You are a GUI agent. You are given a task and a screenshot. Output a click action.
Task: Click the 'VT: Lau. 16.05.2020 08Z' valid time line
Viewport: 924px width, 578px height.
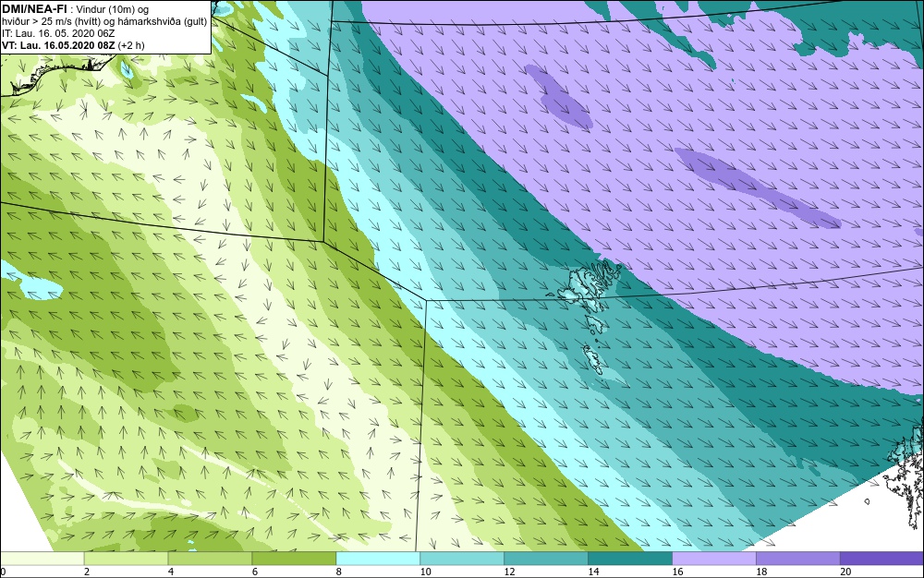[73, 44]
